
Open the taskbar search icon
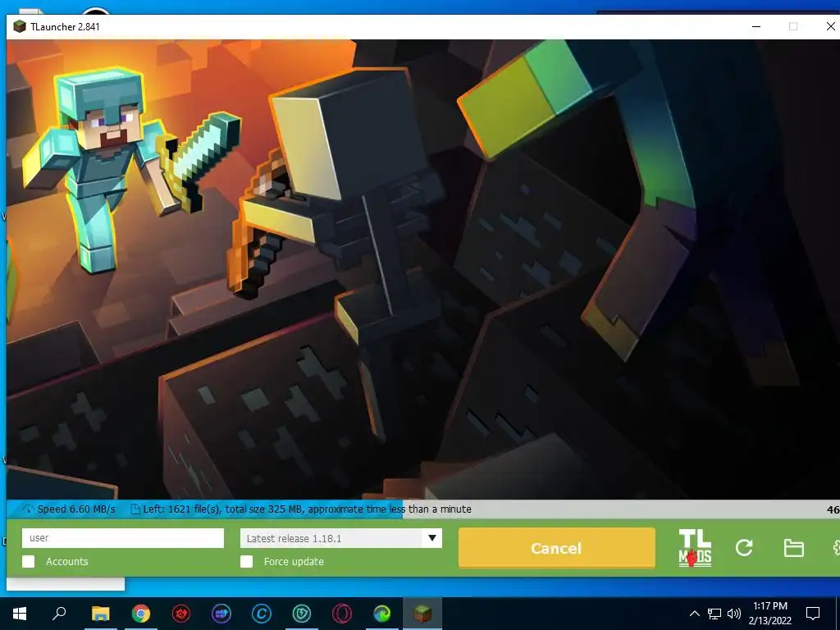point(59,614)
